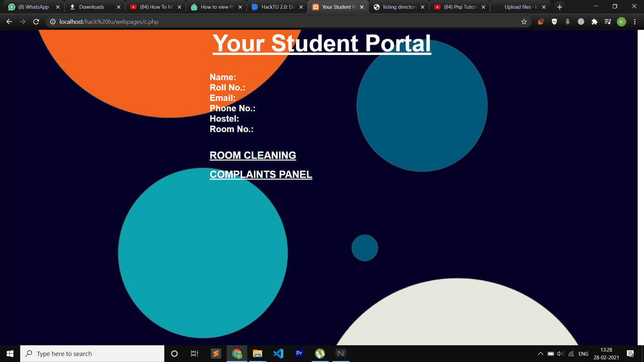Open Task View on the taskbar
Screen dimensions: 644x362
tap(195, 354)
